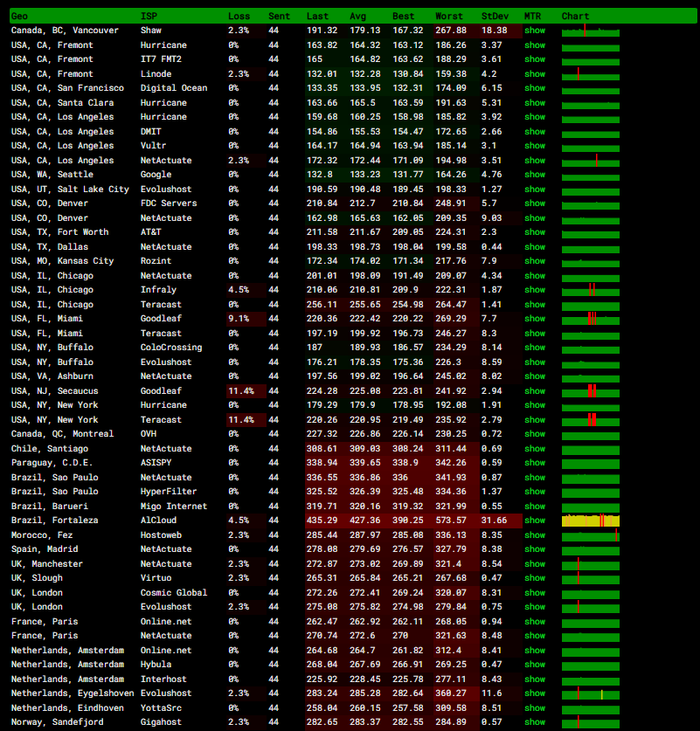700x731 pixels.
Task: Open chart for Salt Lake City Evolushost
Action: click(590, 190)
